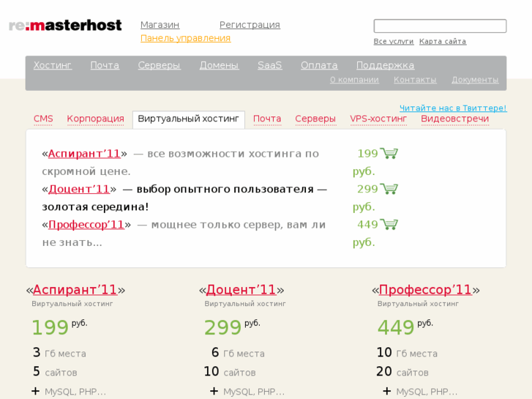Open the large Профессор'11 heading link
The height and width of the screenshot is (399, 532).
click(425, 290)
